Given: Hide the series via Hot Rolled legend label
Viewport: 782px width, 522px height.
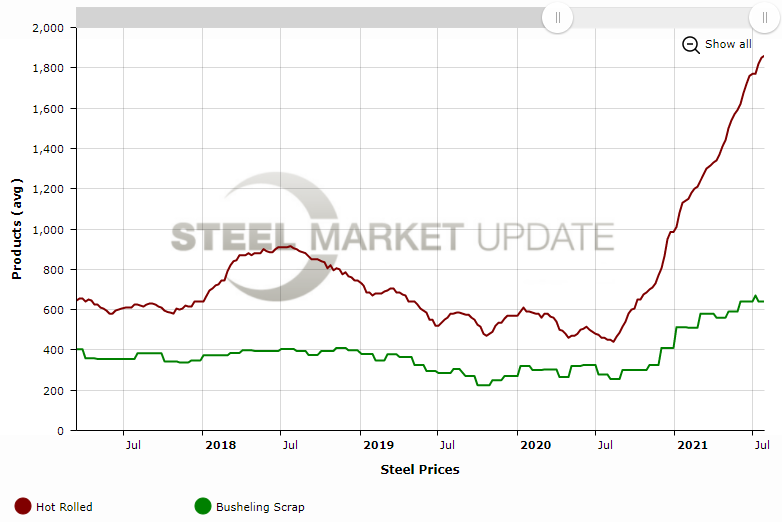Looking at the screenshot, I should tap(64, 507).
